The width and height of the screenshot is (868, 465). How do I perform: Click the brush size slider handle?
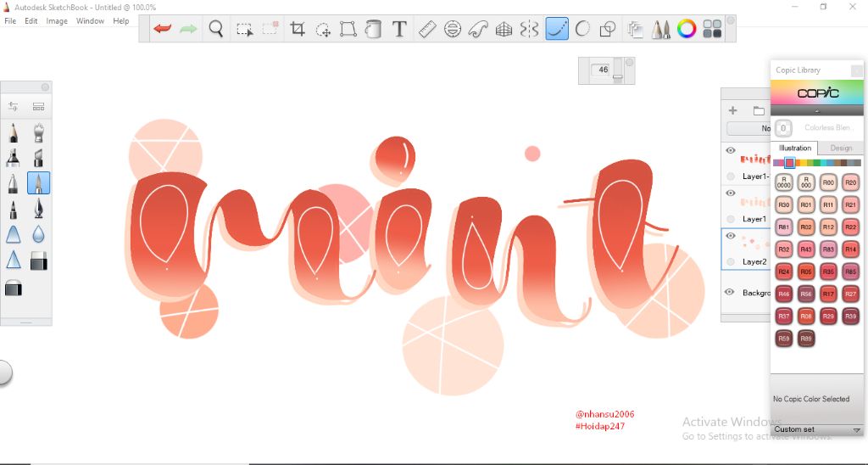point(618,77)
